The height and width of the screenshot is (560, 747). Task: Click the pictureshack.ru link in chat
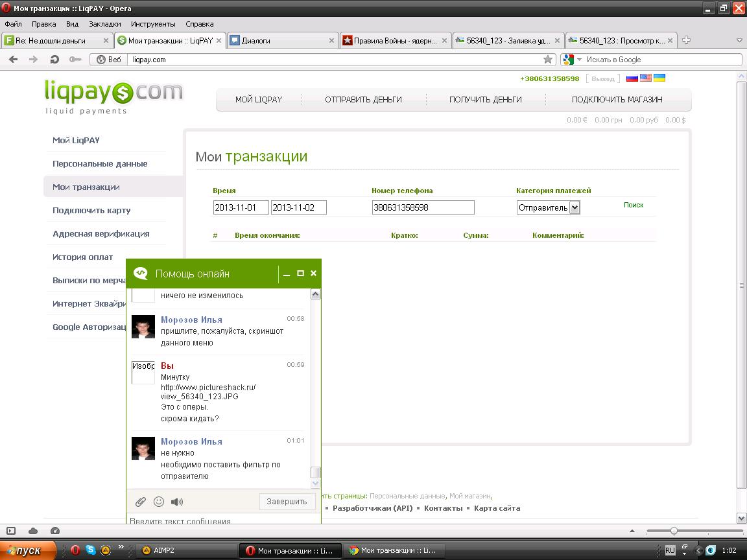tap(208, 392)
